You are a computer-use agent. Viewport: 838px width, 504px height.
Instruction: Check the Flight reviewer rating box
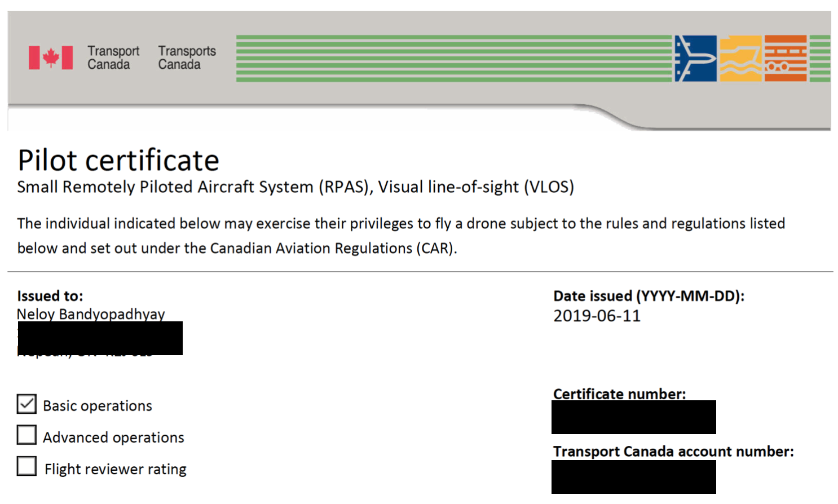(x=25, y=466)
